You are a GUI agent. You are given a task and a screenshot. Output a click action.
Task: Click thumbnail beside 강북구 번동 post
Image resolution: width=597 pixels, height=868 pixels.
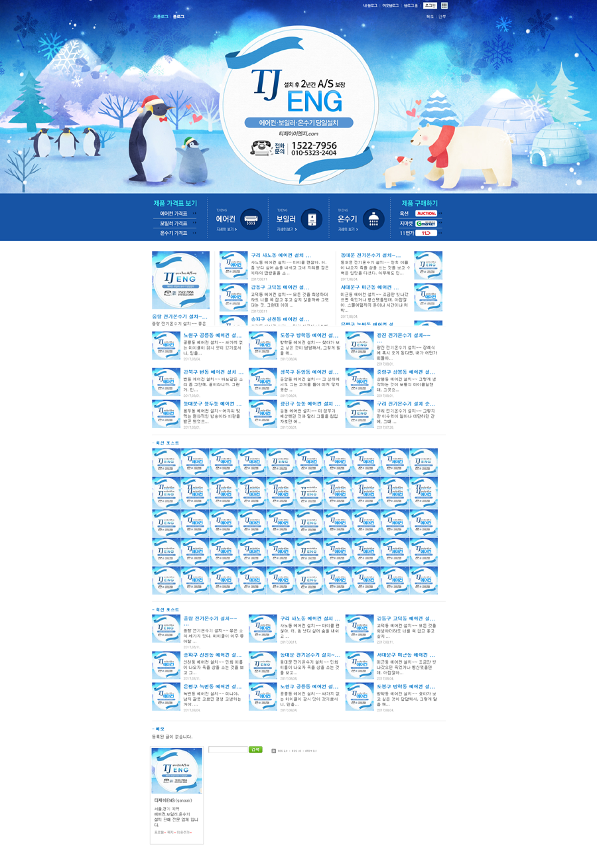click(x=166, y=382)
